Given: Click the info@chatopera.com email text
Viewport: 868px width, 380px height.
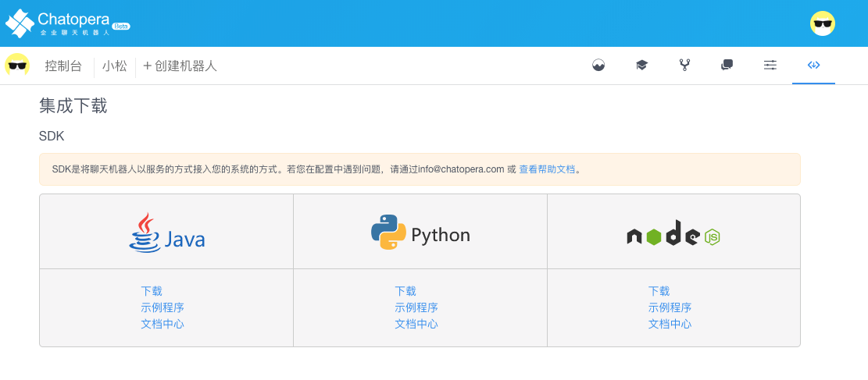Looking at the screenshot, I should (461, 169).
